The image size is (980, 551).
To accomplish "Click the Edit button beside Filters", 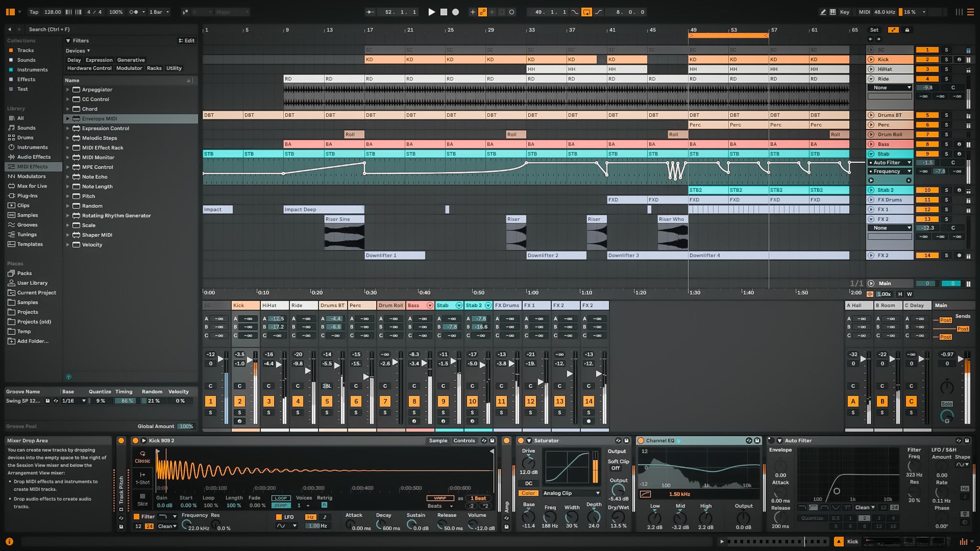I will tap(187, 41).
